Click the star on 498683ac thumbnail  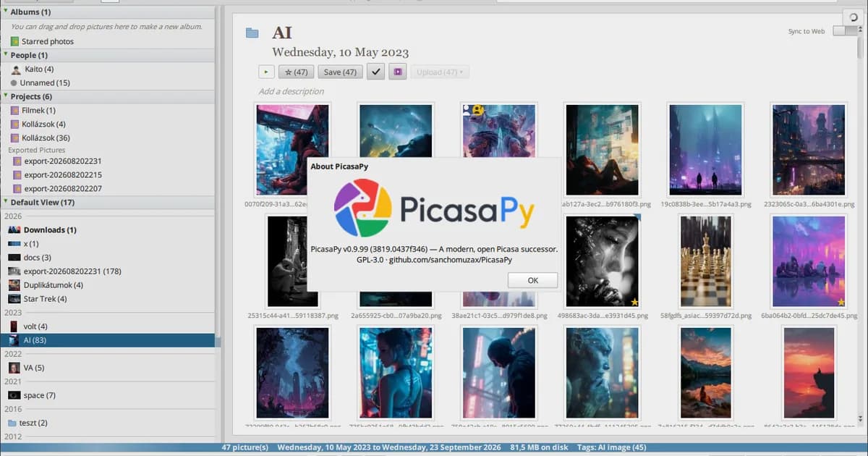point(634,302)
